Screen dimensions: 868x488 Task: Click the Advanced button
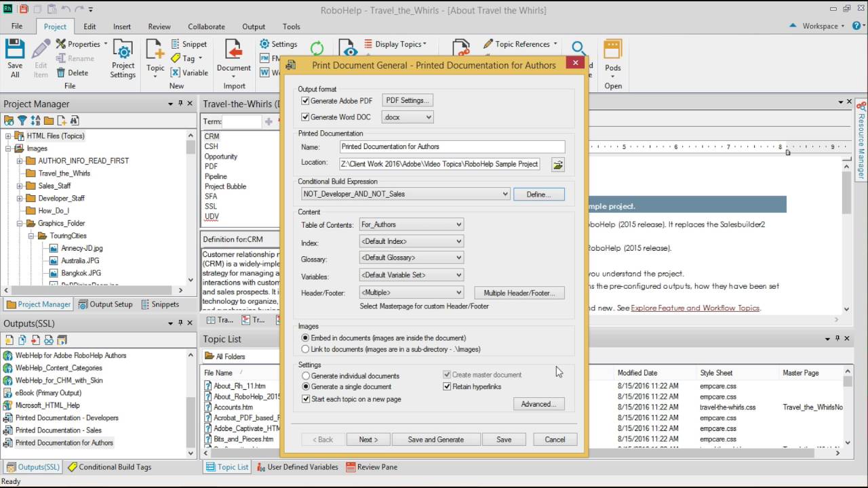coord(538,404)
